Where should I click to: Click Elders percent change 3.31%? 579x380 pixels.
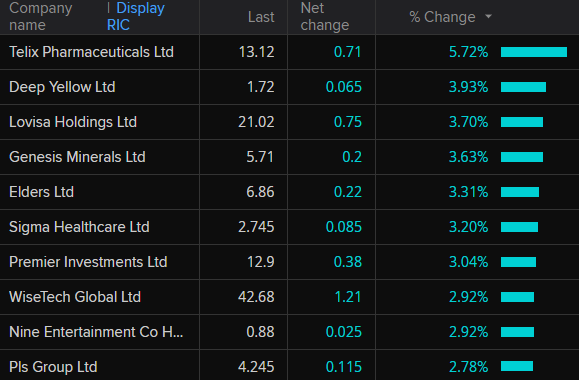pyautogui.click(x=468, y=192)
